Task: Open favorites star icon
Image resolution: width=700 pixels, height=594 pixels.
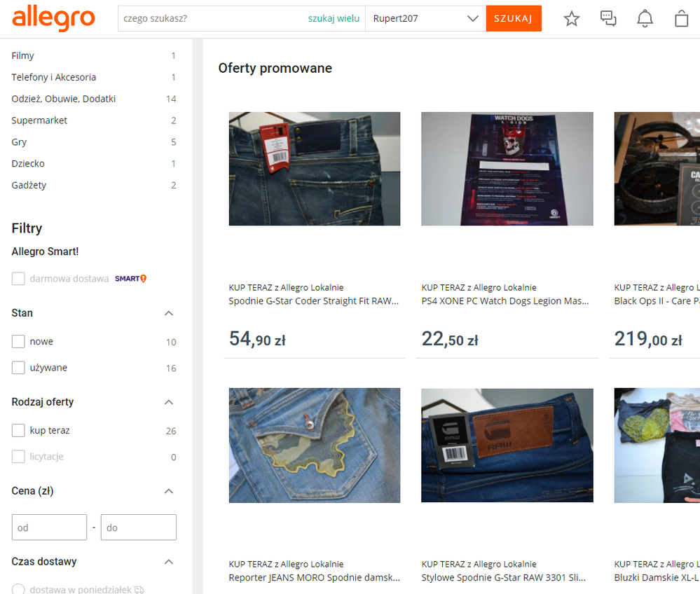Action: (572, 19)
